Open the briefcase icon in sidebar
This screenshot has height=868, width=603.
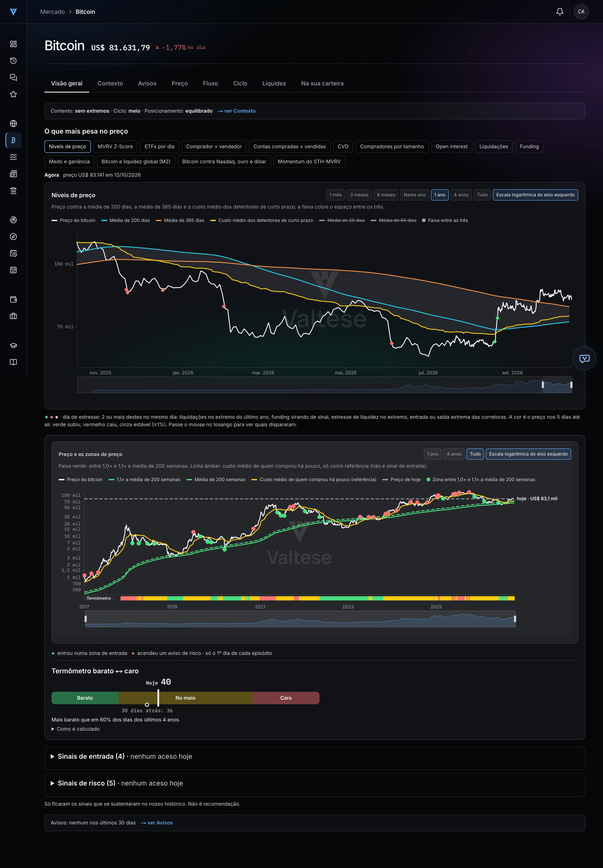[13, 316]
